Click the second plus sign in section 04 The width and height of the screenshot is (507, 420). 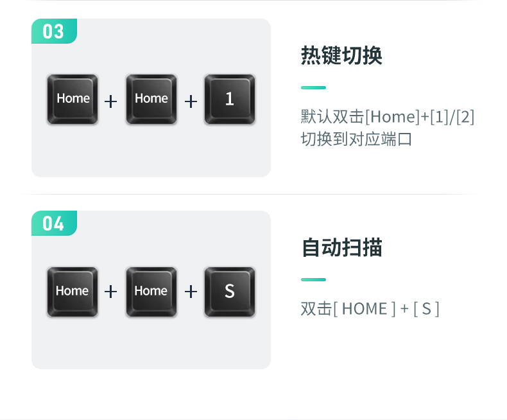click(191, 292)
